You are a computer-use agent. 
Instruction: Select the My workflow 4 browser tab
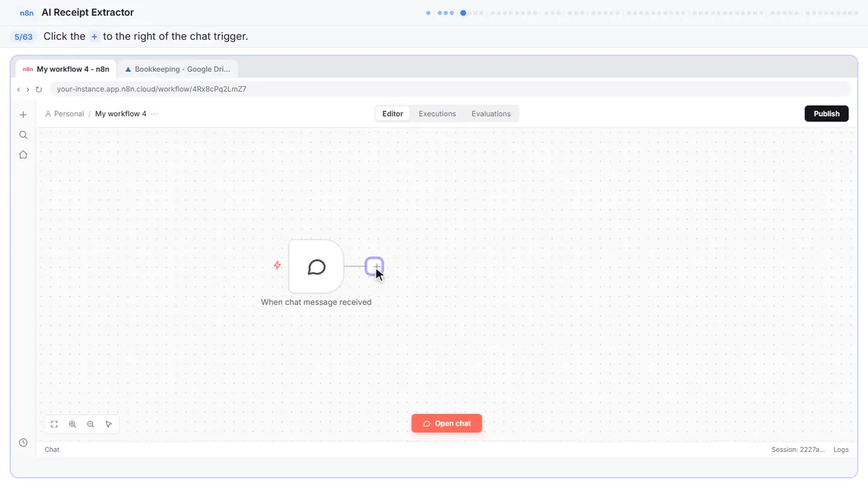point(66,69)
